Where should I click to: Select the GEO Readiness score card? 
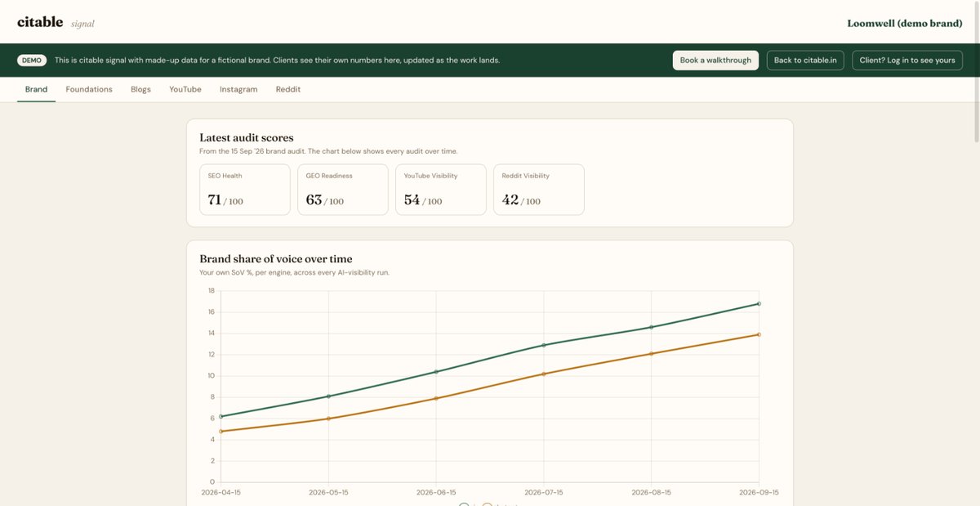tap(343, 190)
